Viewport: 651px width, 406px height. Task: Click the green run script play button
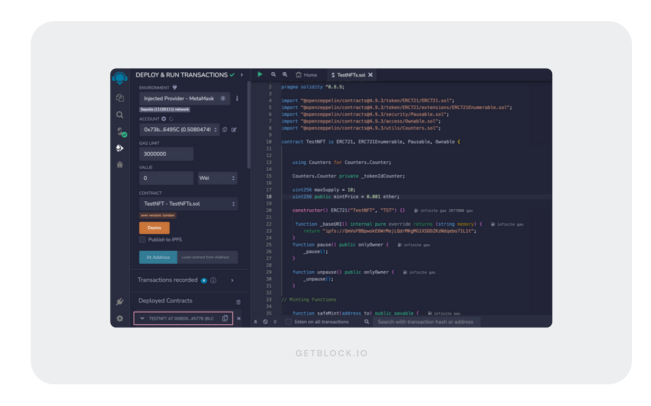click(260, 74)
